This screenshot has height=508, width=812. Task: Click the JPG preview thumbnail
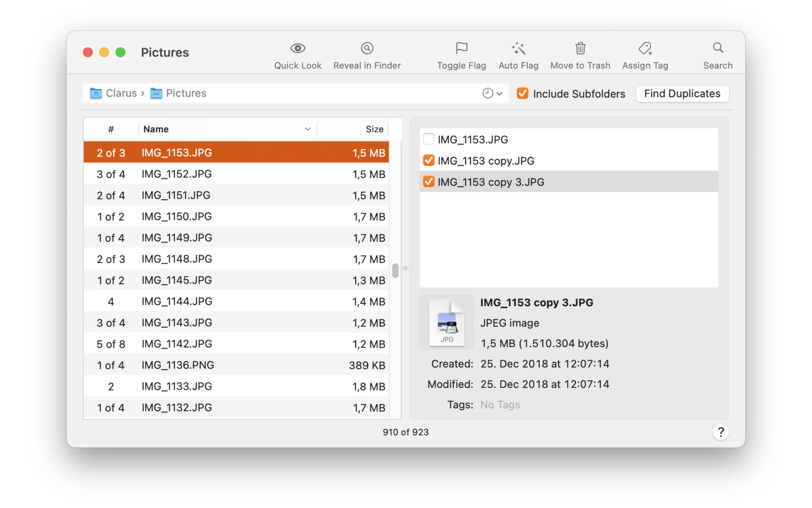tap(446, 322)
